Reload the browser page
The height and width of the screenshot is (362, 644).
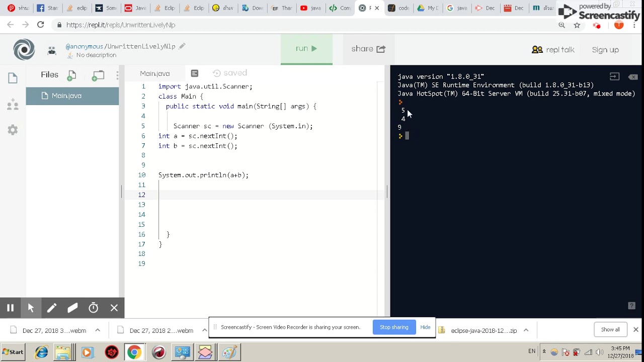40,25
